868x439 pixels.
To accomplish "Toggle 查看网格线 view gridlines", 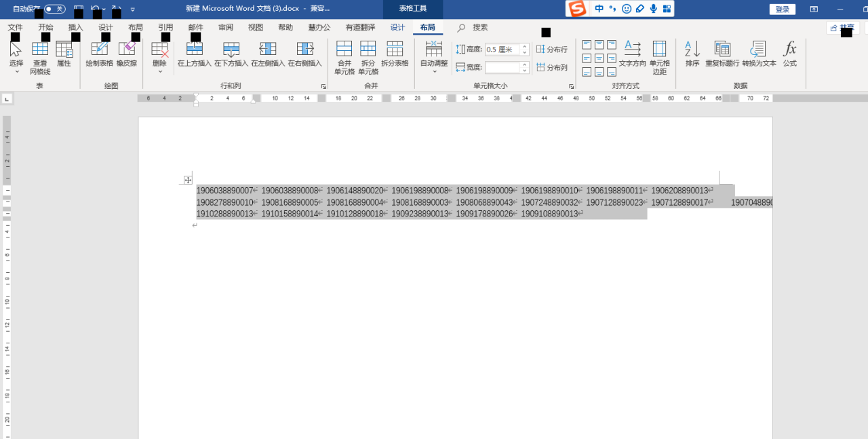I will 40,56.
